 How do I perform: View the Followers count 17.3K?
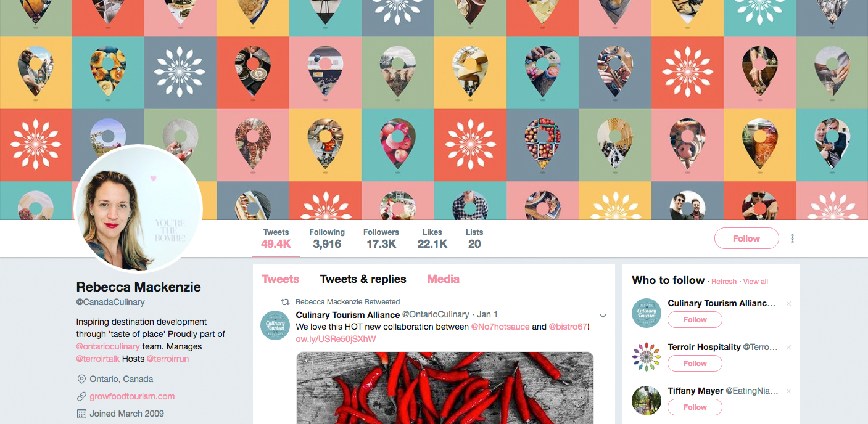381,238
